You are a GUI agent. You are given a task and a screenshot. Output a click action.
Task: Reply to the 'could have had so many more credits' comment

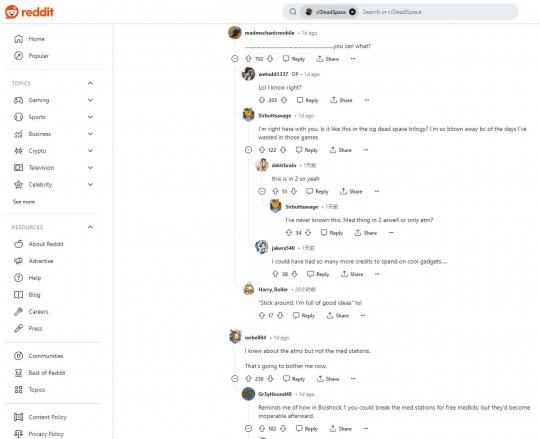coord(318,274)
